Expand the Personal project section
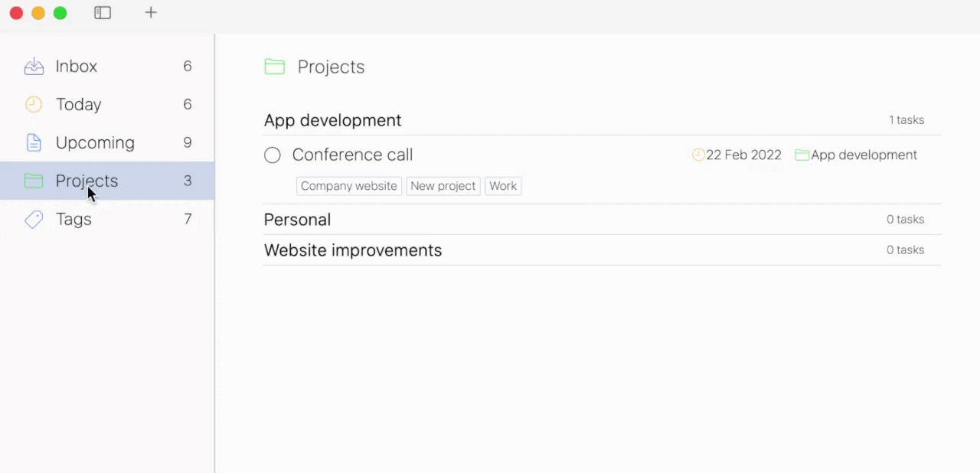The width and height of the screenshot is (980, 473). (601, 220)
